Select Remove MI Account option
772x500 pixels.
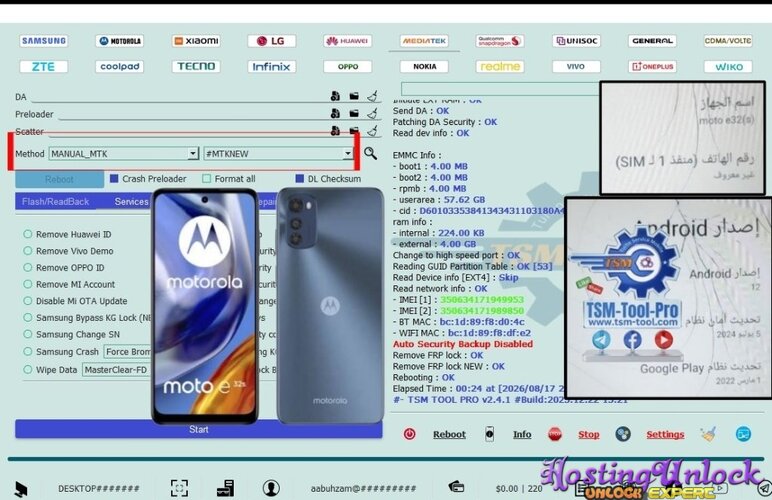pos(28,284)
